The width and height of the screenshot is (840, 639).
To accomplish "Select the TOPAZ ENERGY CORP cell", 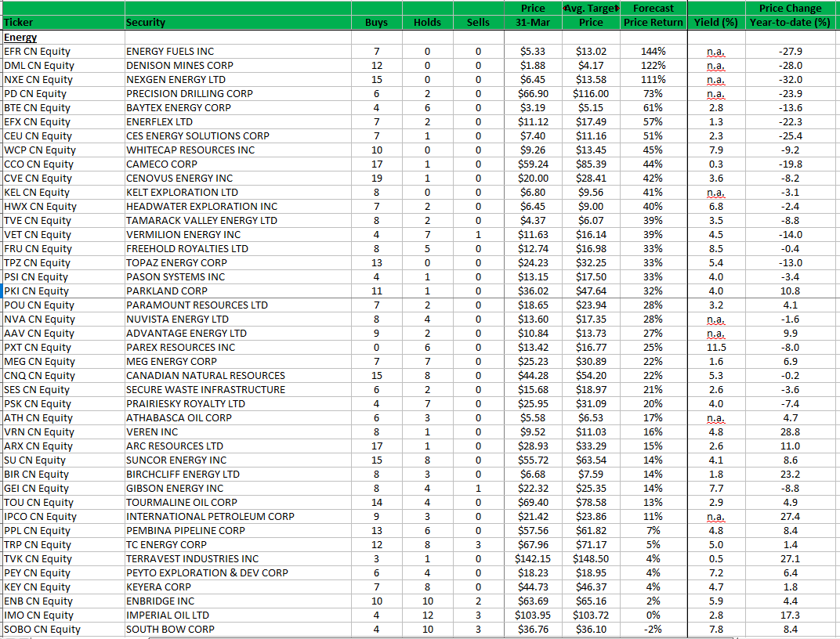I will point(238,263).
